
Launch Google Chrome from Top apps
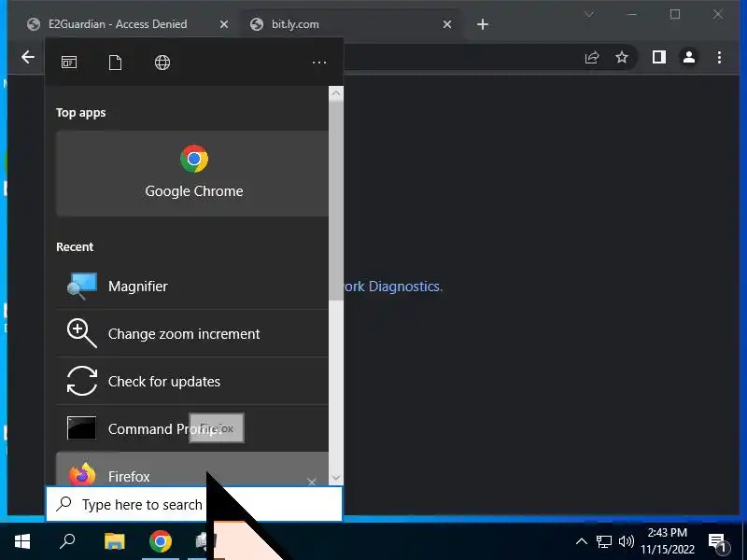[192, 174]
